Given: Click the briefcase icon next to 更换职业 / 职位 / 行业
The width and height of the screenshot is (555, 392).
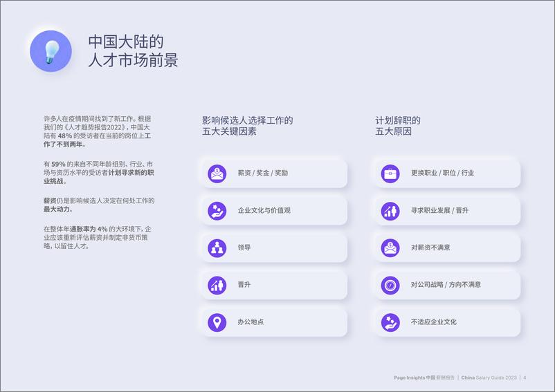Looking at the screenshot, I should pos(390,174).
